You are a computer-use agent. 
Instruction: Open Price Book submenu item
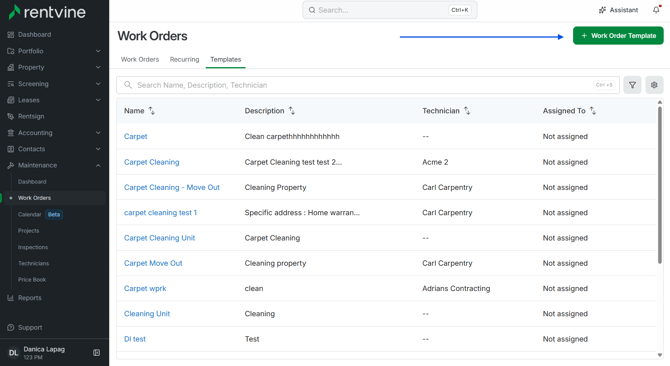pos(32,280)
